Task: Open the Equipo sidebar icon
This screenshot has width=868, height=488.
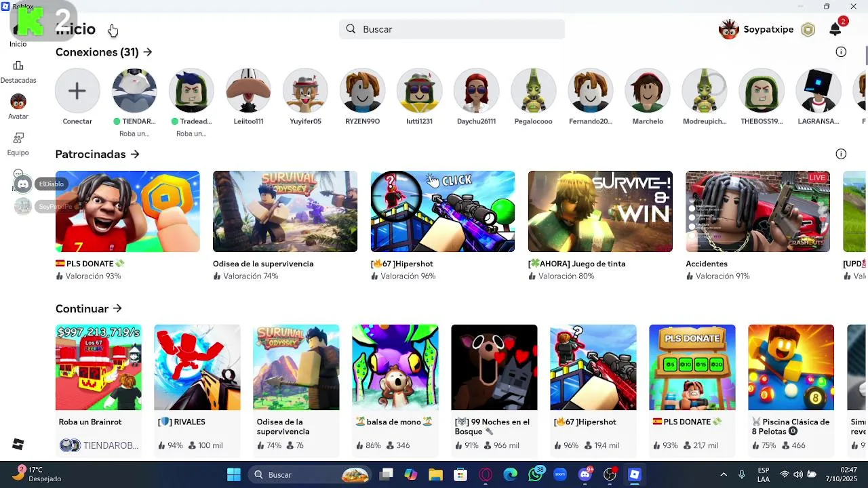Action: pos(18,138)
